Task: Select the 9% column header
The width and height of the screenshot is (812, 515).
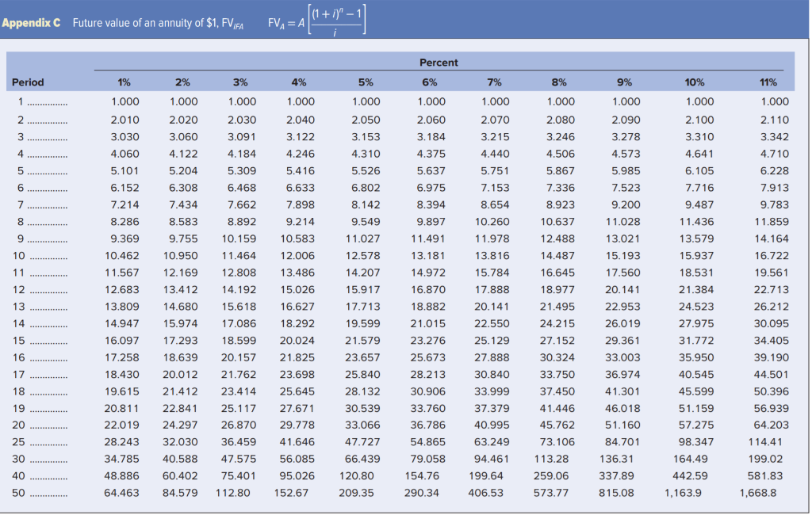Action: (x=624, y=82)
